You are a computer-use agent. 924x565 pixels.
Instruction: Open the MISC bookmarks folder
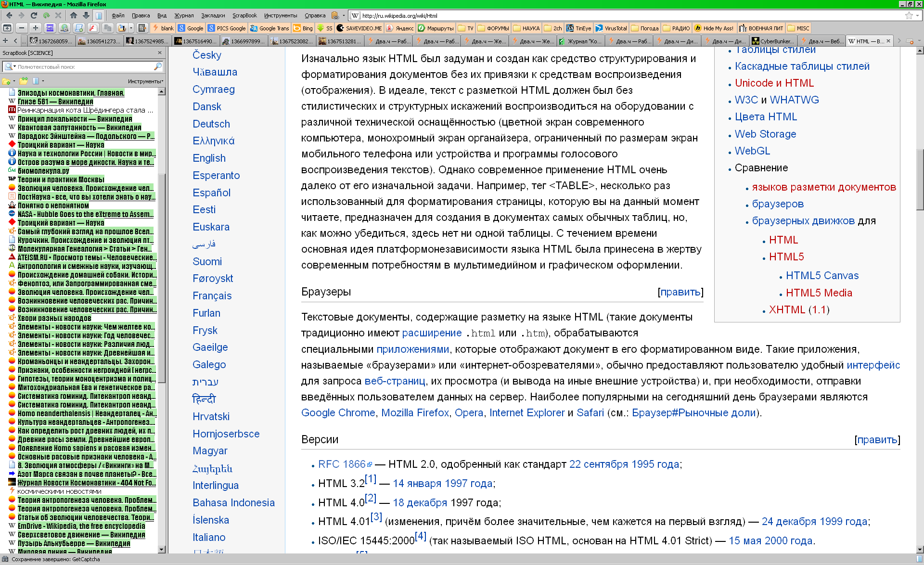(x=798, y=28)
